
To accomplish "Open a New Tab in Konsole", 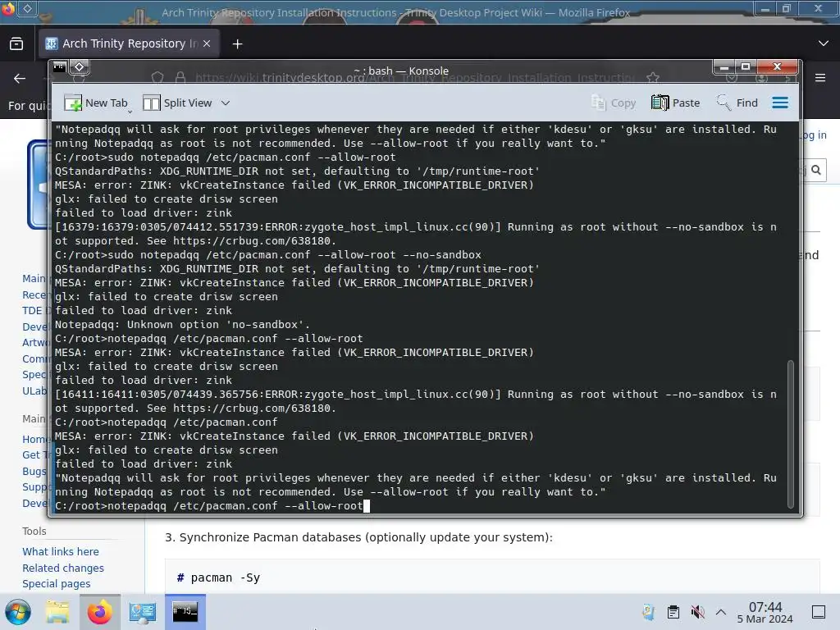I will [95, 103].
